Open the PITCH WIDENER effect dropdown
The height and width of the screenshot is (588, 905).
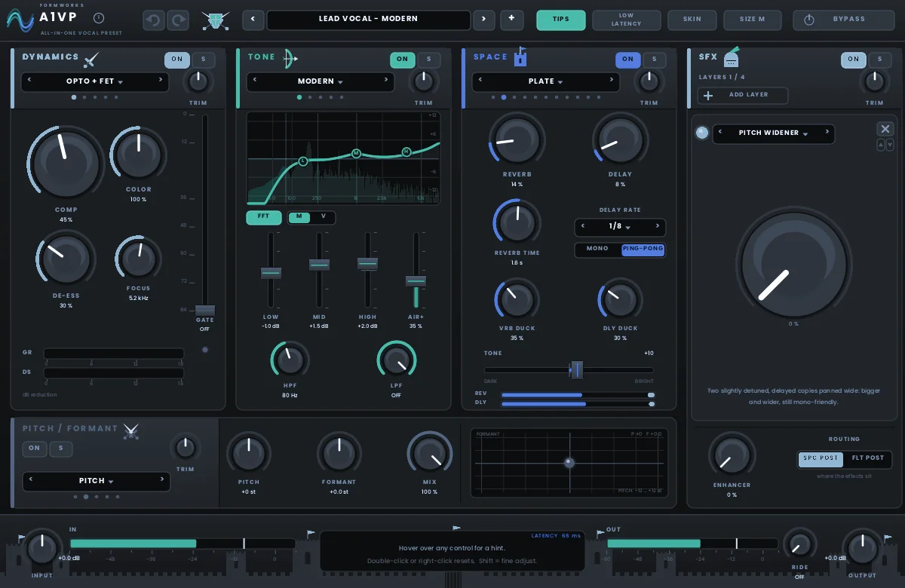pos(774,133)
